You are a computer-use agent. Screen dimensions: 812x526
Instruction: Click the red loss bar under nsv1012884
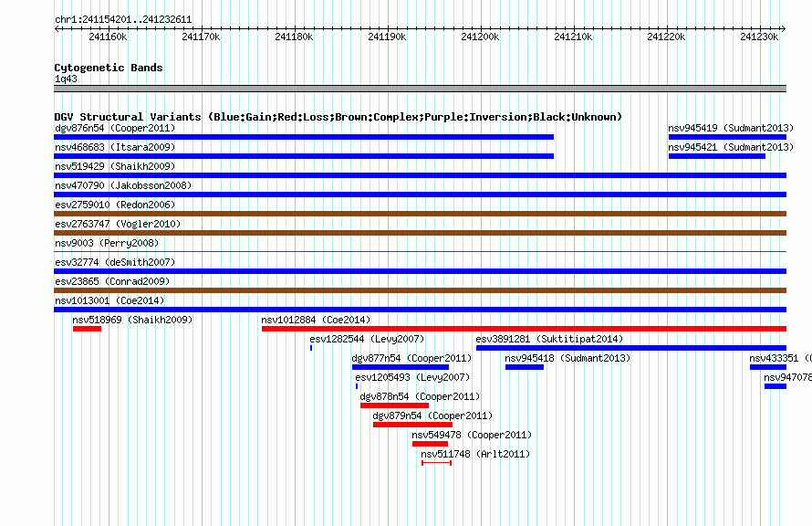[524, 329]
